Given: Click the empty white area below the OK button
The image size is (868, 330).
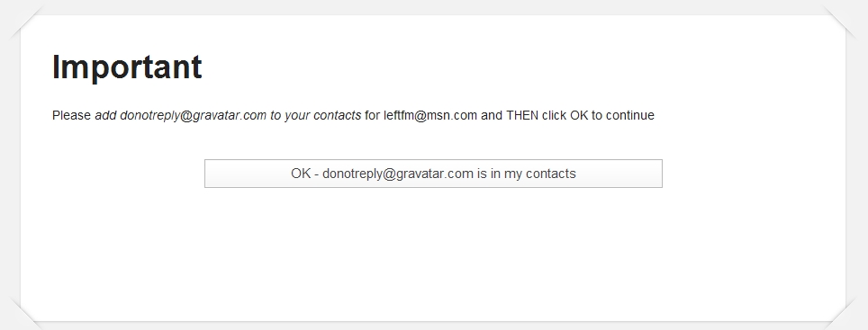Looking at the screenshot, I should (433, 254).
